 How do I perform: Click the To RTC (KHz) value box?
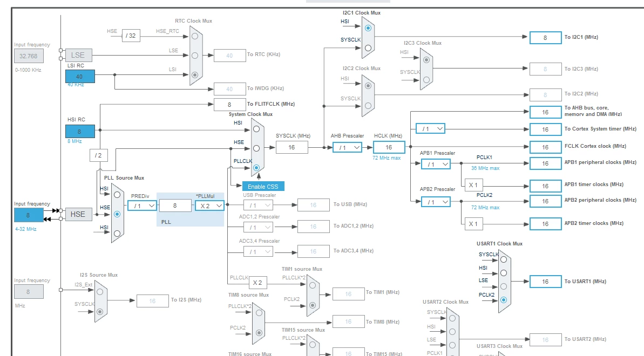(229, 56)
